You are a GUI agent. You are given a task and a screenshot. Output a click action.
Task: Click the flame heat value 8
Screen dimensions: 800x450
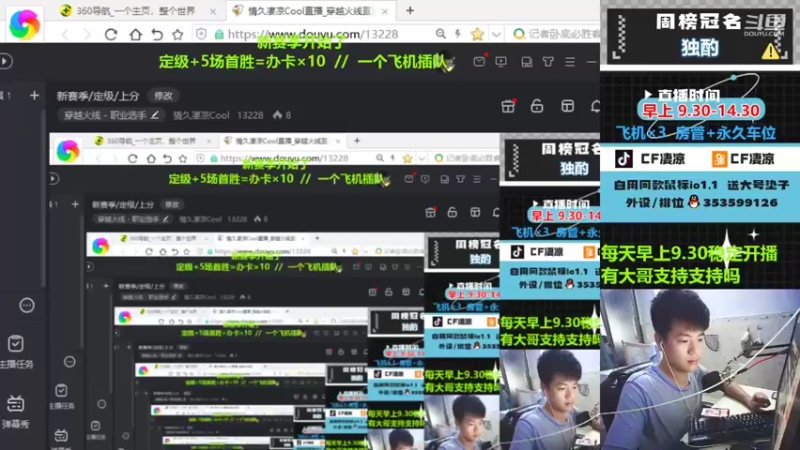(x=282, y=115)
